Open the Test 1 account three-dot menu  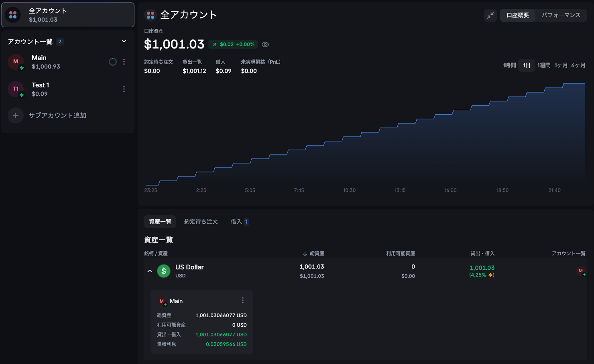click(124, 89)
